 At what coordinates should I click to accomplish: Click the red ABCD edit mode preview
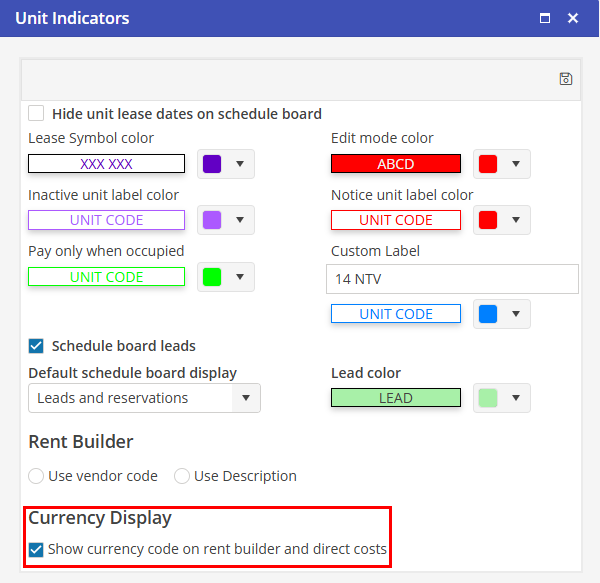396,164
